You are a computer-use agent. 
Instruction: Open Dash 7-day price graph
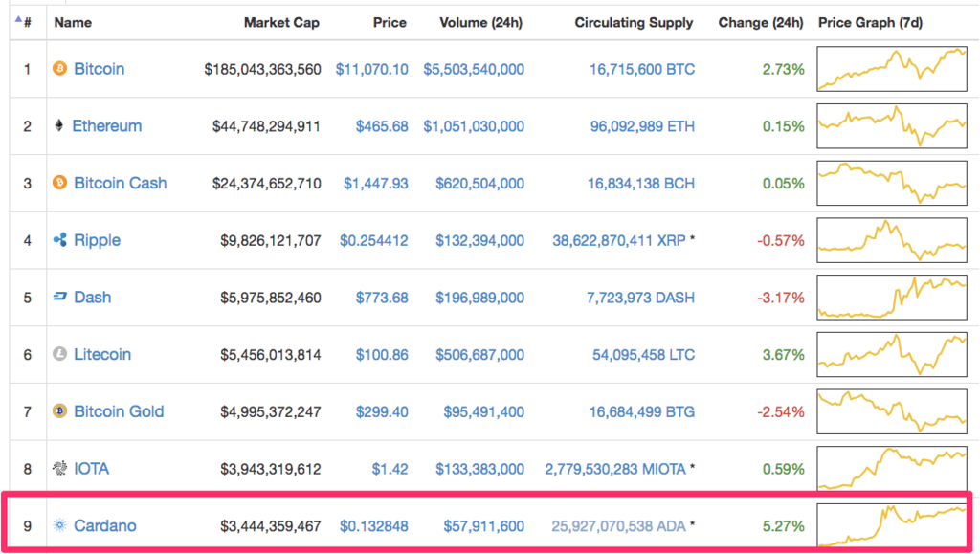click(x=892, y=298)
